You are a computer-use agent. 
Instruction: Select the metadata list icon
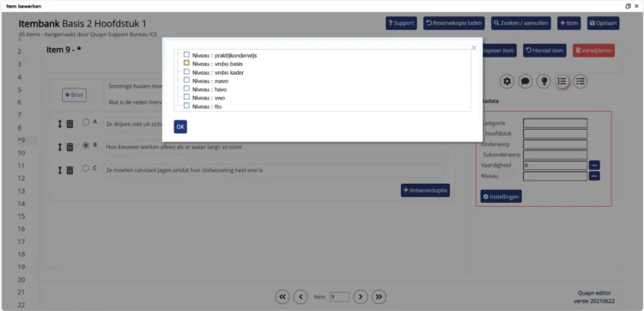562,82
